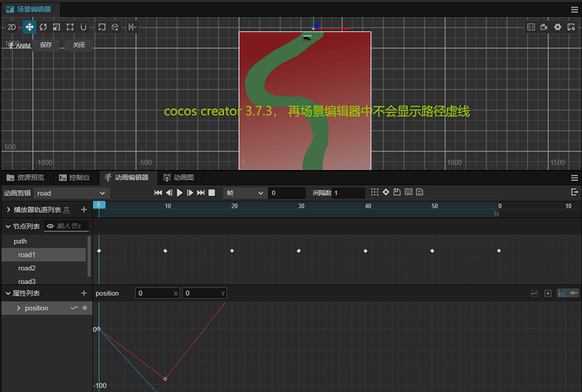This screenshot has width=582, height=392.
Task: Click the animation event list icon
Action: pos(408,192)
